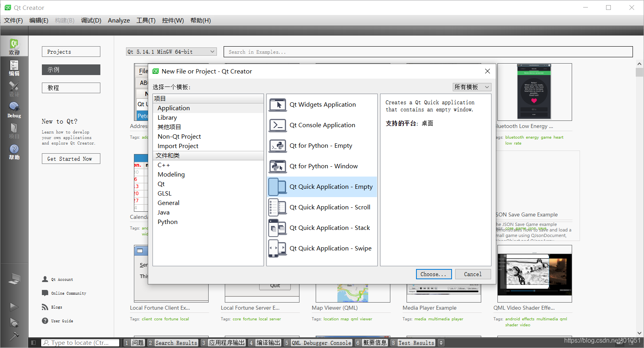Click the Online Community chat icon

(x=45, y=293)
